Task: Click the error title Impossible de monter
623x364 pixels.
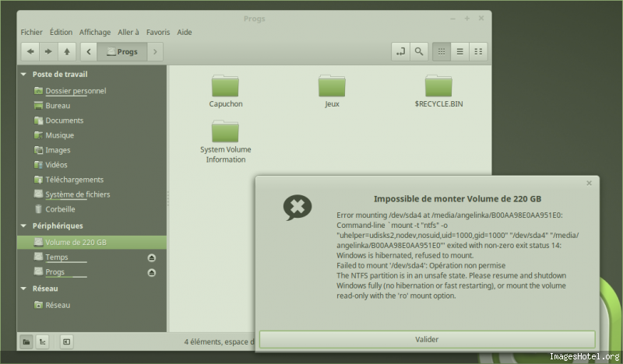Action: click(458, 199)
